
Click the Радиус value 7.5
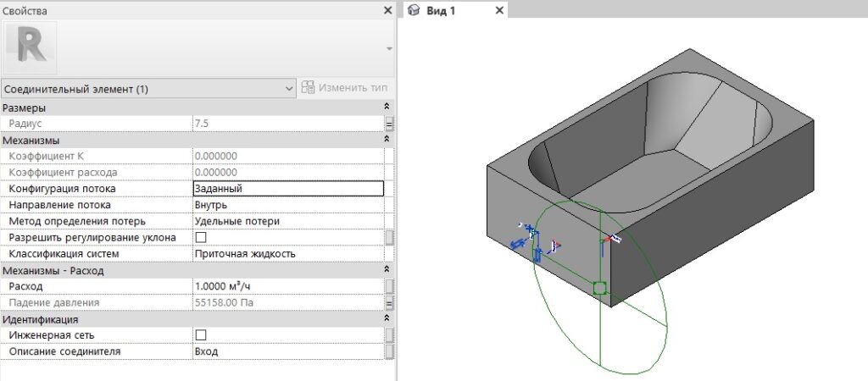pyautogui.click(x=288, y=124)
